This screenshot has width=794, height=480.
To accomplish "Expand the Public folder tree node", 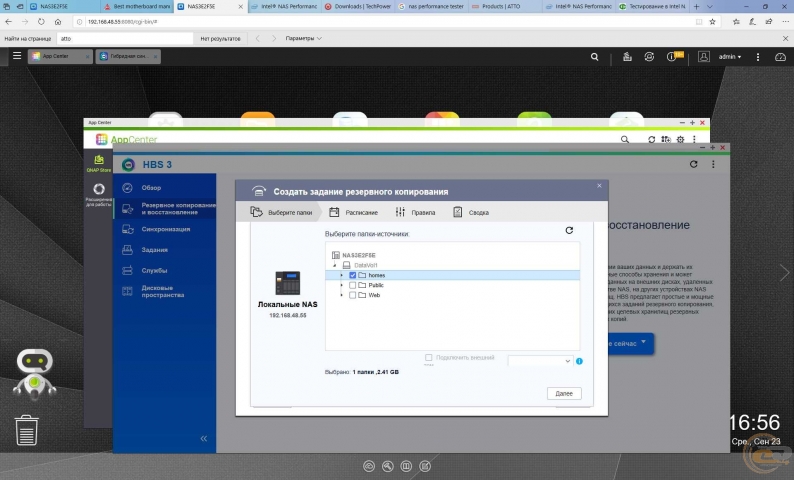I will (342, 286).
